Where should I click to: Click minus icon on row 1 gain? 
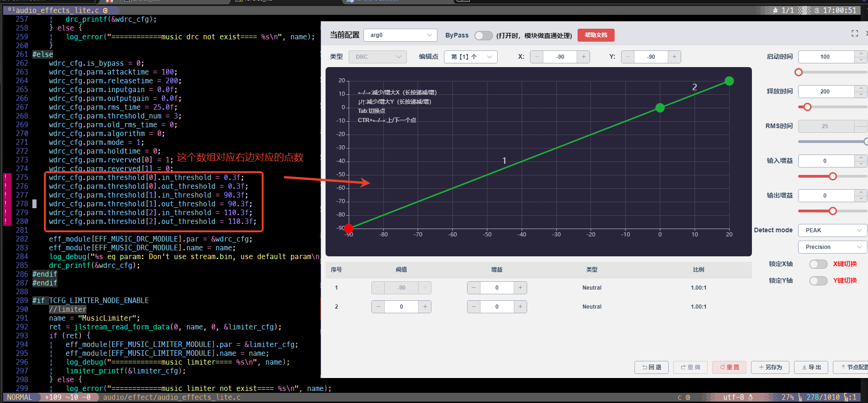tap(474, 288)
